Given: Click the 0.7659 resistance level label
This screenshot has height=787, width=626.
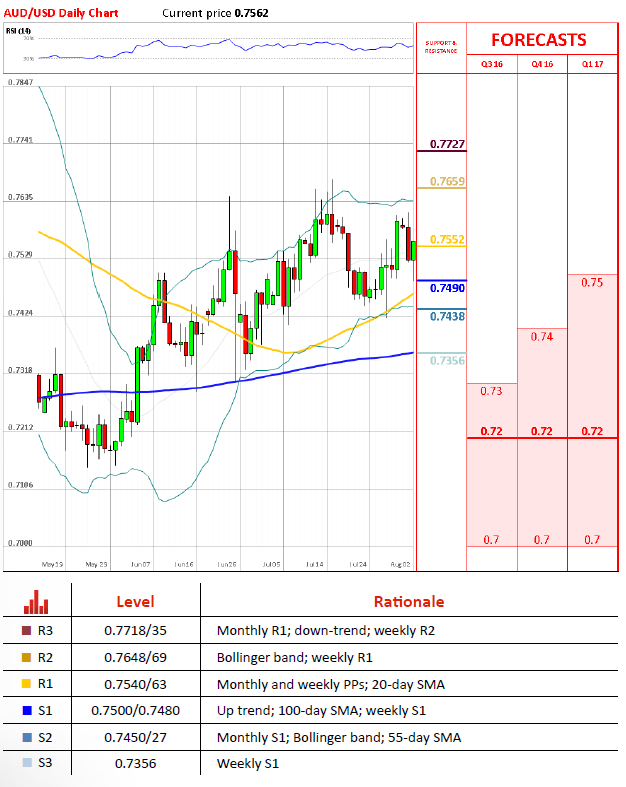Looking at the screenshot, I should point(447,181).
